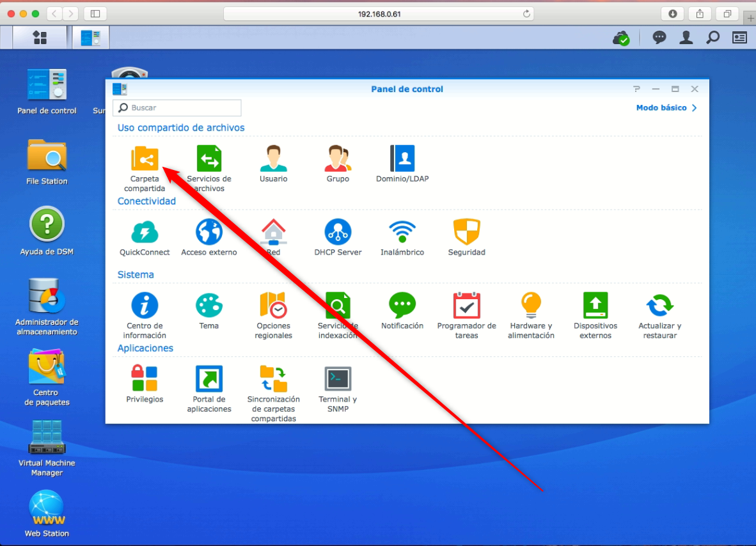The image size is (756, 546).
Task: Click the Buscar search field
Action: tap(177, 107)
